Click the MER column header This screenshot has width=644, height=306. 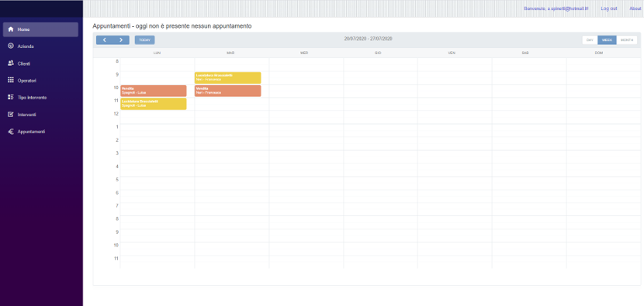click(x=304, y=53)
